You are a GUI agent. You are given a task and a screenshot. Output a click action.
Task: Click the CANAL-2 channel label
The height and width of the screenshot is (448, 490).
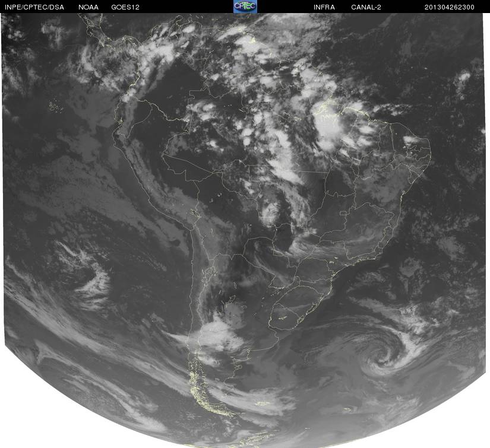366,7
